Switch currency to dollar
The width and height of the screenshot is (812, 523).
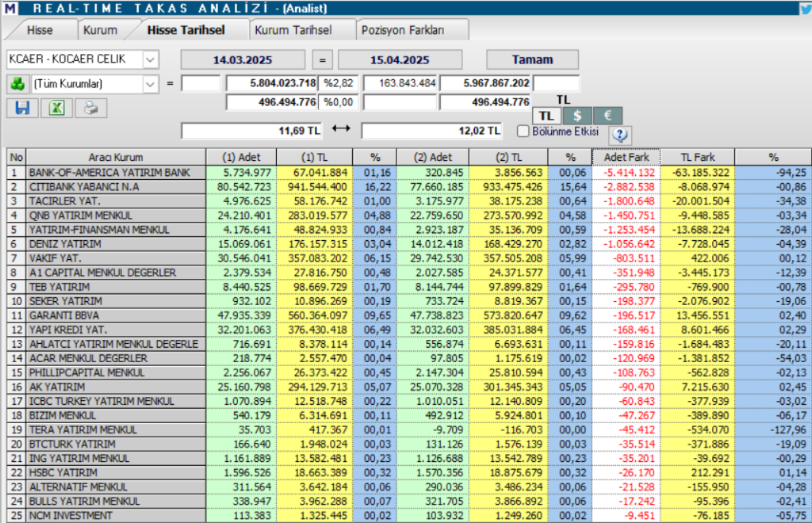click(577, 116)
